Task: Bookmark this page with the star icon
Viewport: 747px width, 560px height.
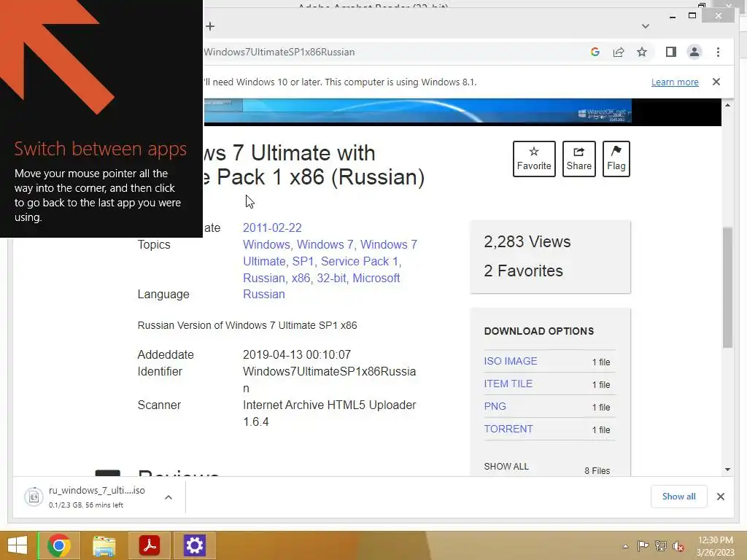Action: 642,52
